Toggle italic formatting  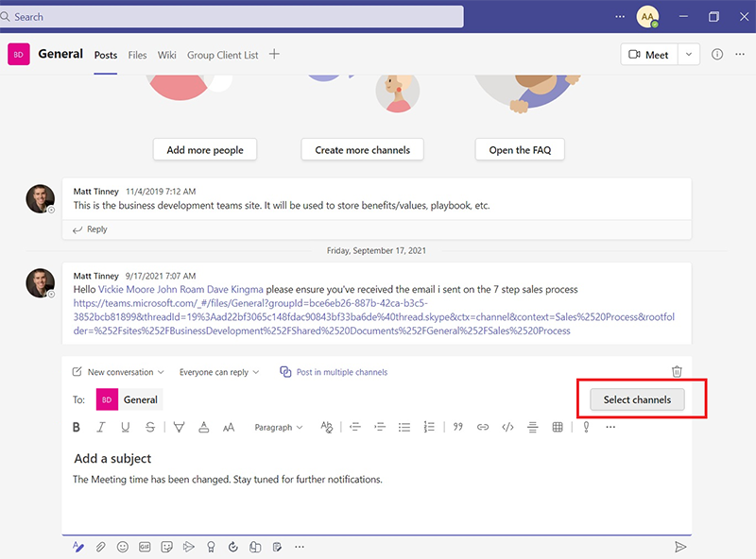tap(101, 428)
